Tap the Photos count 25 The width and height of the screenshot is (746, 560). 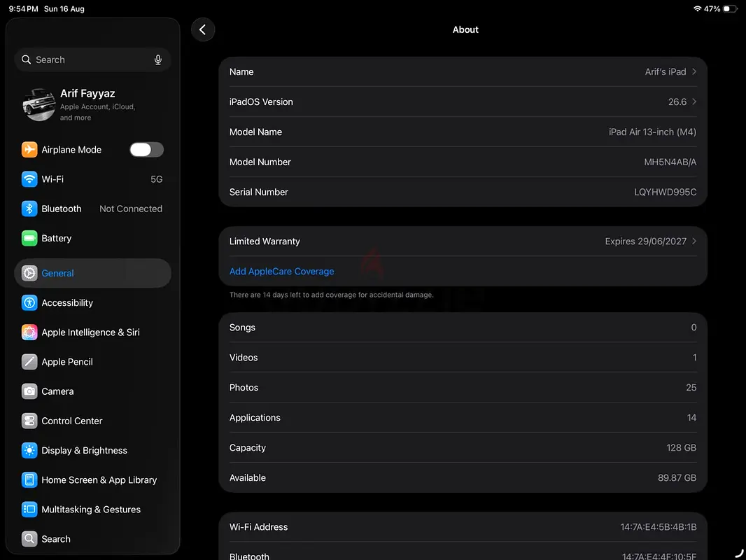click(691, 387)
